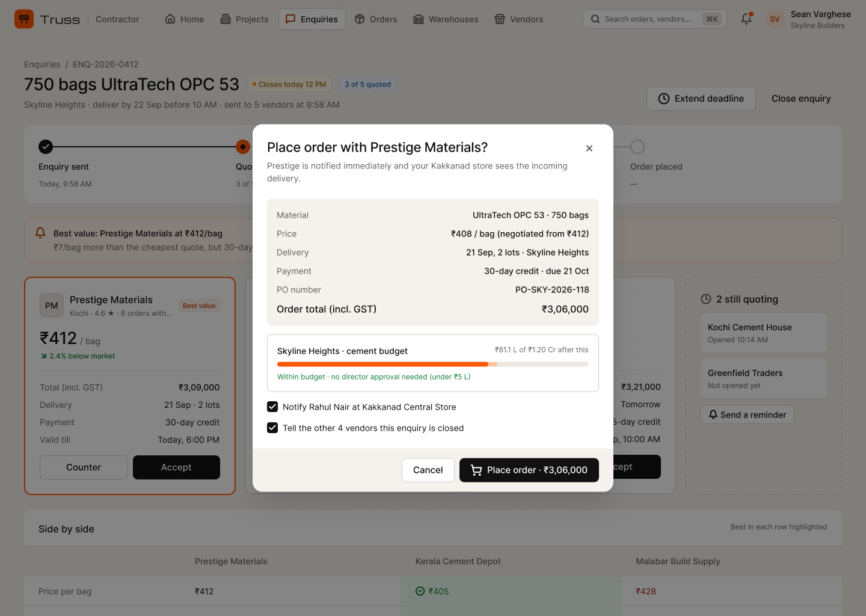Click Close enquiry button
This screenshot has height=616, width=866.
coord(801,99)
